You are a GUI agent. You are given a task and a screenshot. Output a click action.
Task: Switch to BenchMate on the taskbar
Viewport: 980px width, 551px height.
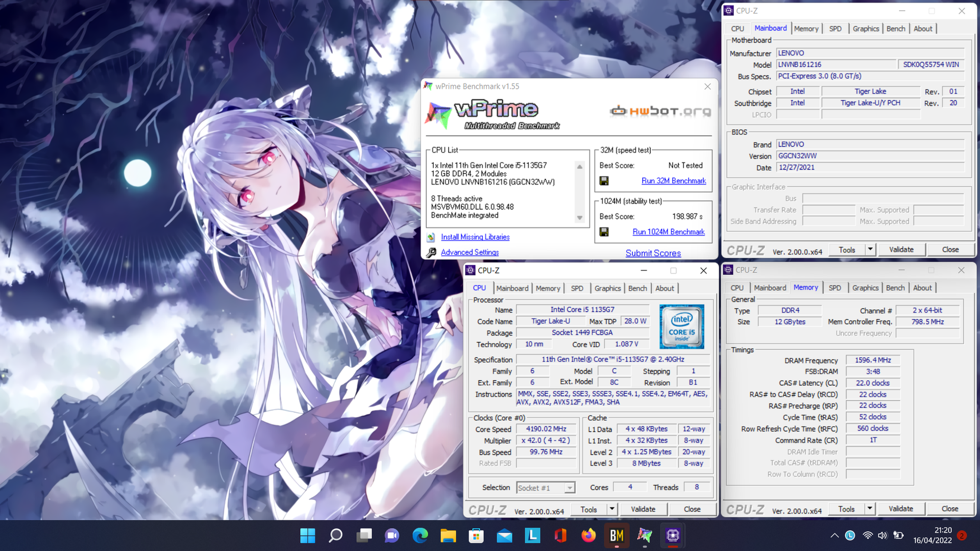[x=617, y=535]
